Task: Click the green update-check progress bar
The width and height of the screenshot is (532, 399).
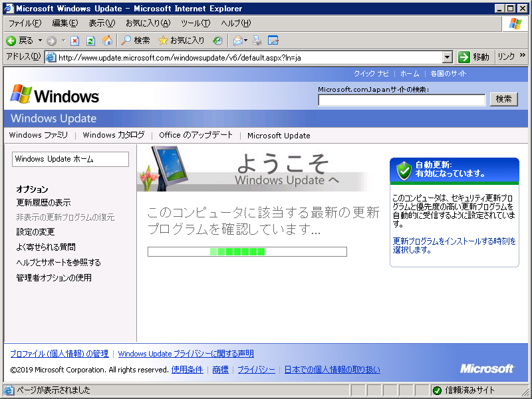Action: click(247, 252)
